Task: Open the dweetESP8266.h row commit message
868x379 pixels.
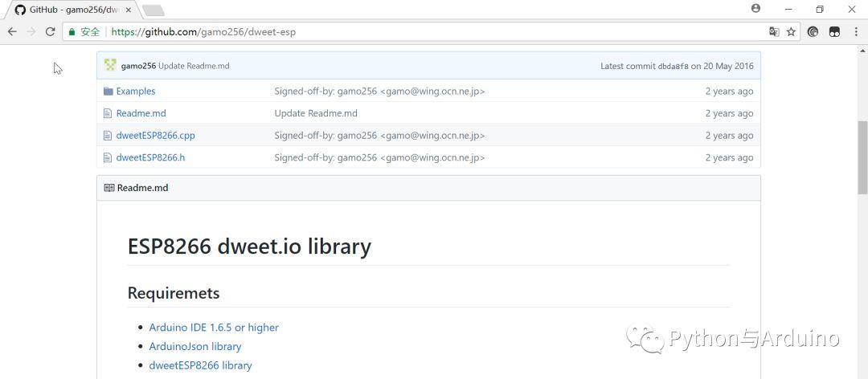Action: (x=379, y=157)
